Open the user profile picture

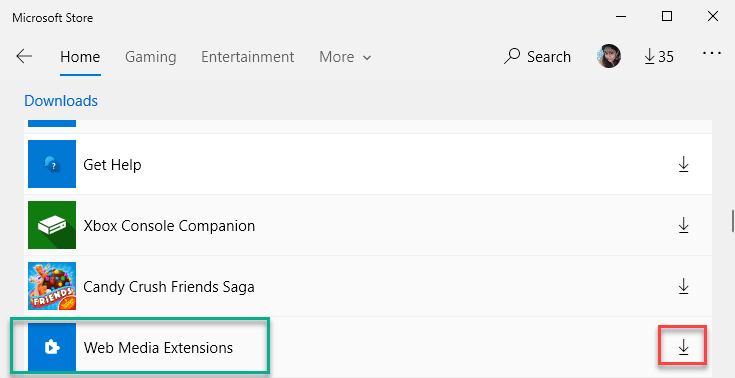click(609, 56)
